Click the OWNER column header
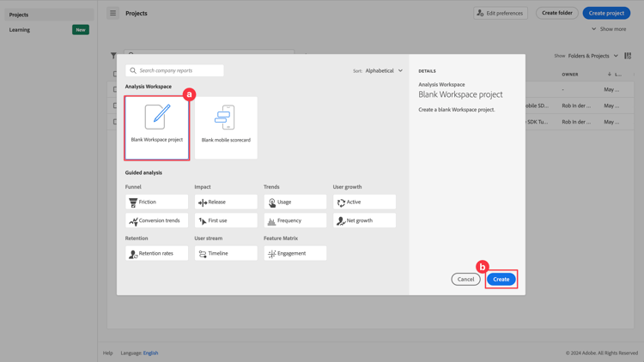 (569, 75)
